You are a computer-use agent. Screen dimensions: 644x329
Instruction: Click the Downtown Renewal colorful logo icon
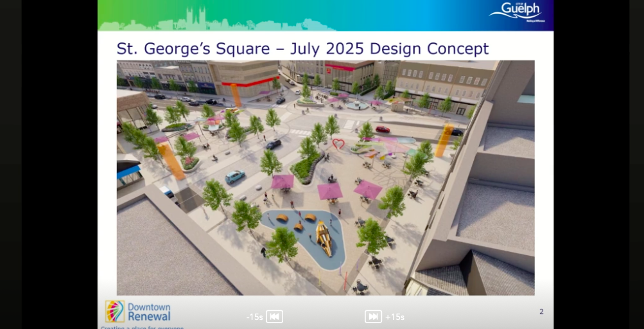[x=115, y=311]
